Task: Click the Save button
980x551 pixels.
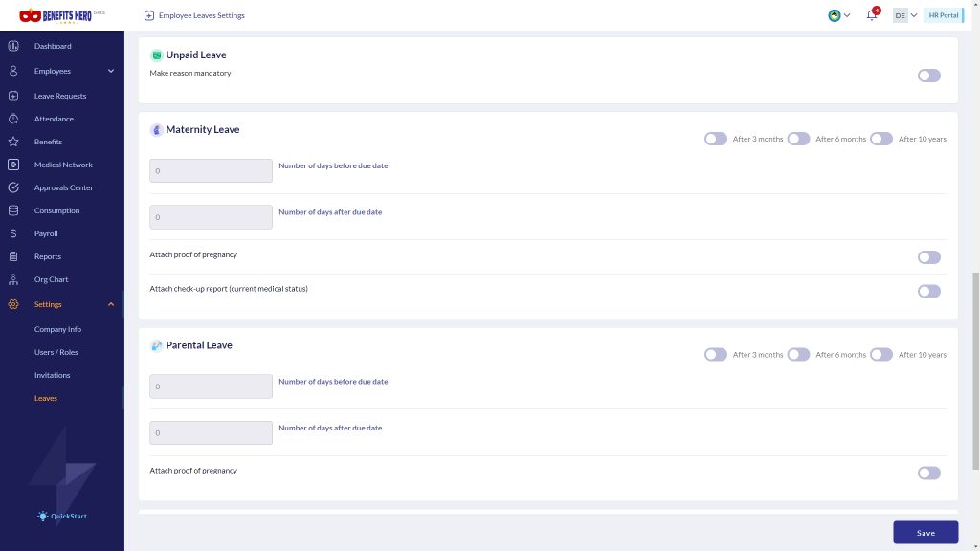Action: (925, 533)
